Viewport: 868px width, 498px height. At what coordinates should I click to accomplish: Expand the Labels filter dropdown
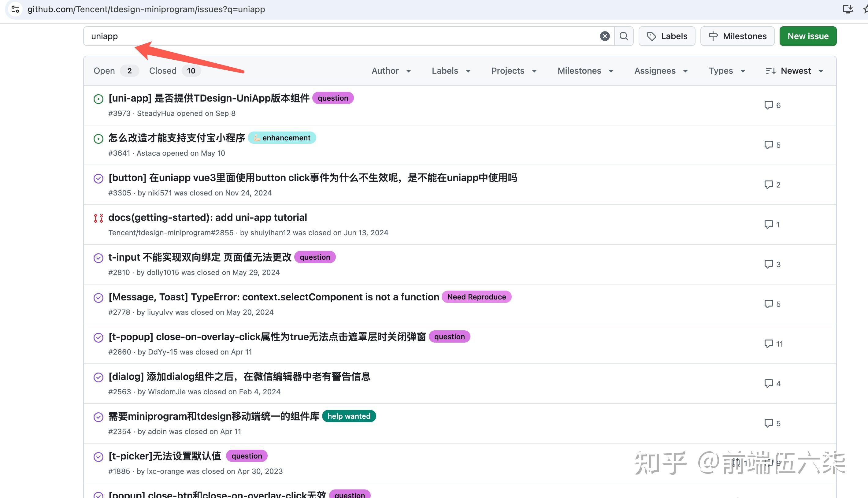tap(451, 71)
